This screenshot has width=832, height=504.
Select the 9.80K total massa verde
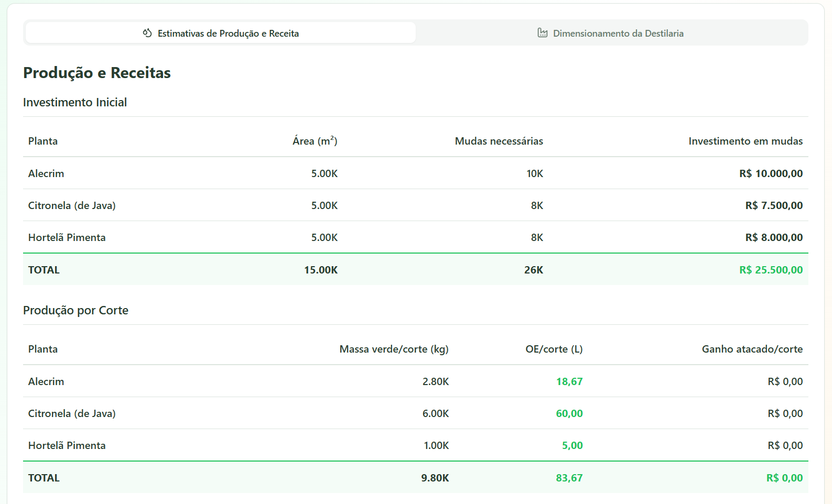point(435,478)
